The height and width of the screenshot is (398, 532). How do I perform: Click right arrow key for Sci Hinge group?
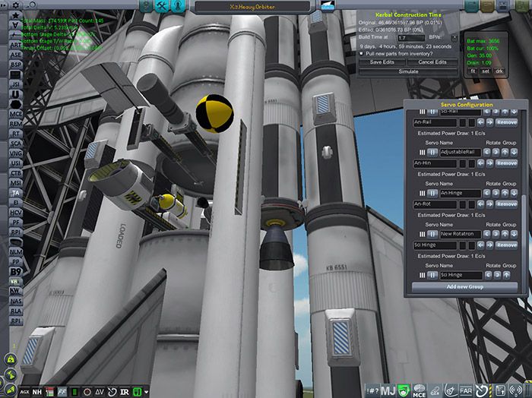pos(489,245)
